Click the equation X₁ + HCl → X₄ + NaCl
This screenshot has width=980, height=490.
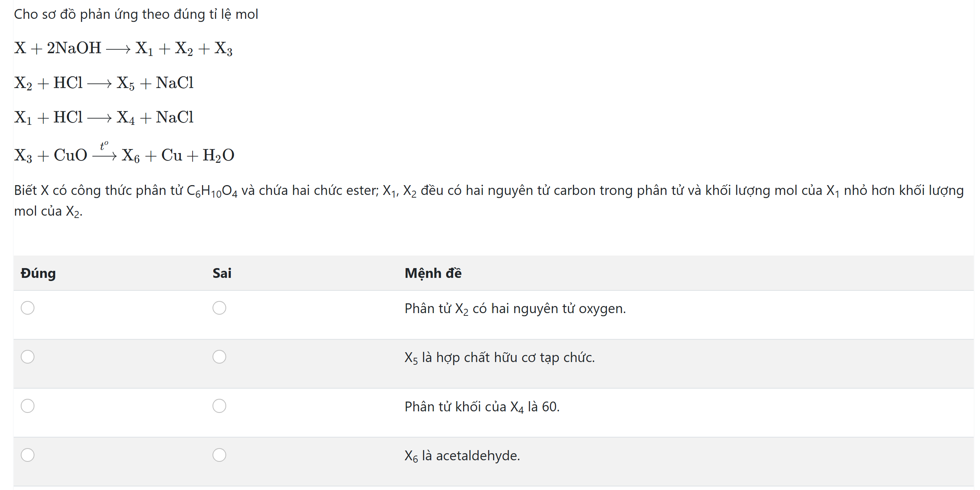tap(104, 118)
